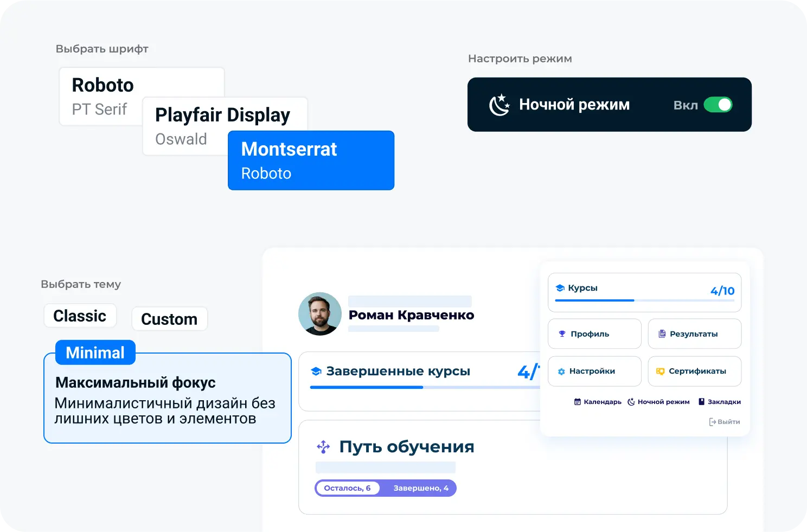Select the Завершено, 4 segment
The image size is (807, 532).
pos(421,488)
